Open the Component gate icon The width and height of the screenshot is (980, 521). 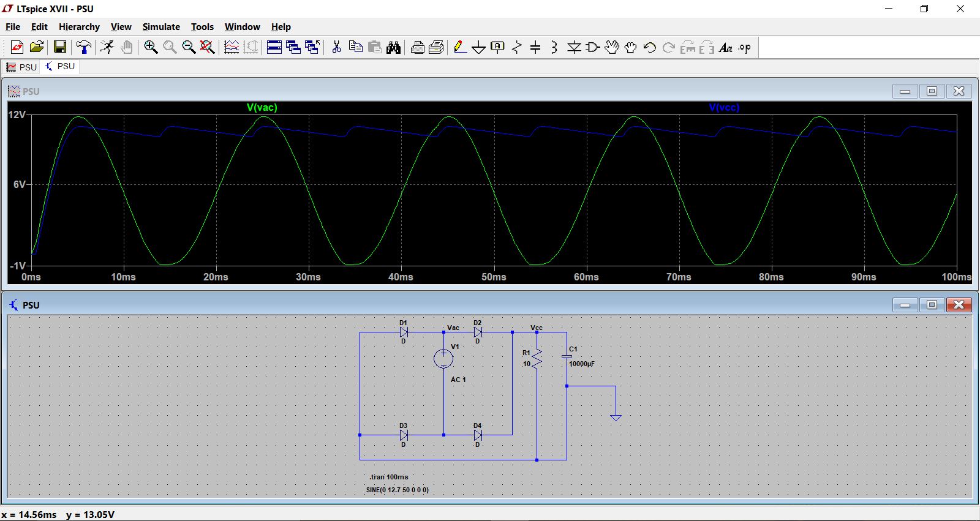tap(593, 47)
